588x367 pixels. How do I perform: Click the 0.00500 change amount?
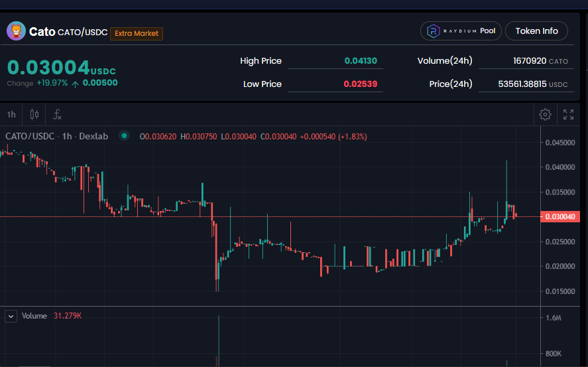click(100, 83)
